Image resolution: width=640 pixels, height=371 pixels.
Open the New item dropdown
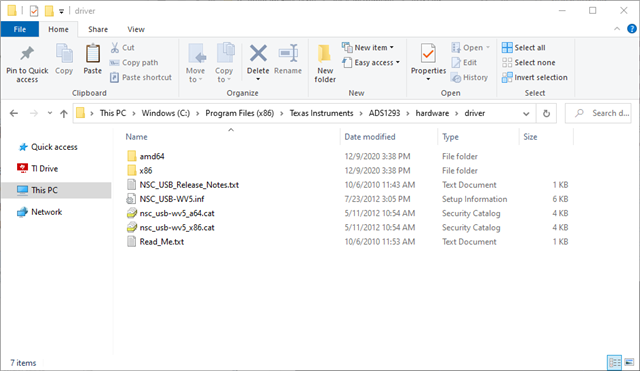pyautogui.click(x=368, y=47)
